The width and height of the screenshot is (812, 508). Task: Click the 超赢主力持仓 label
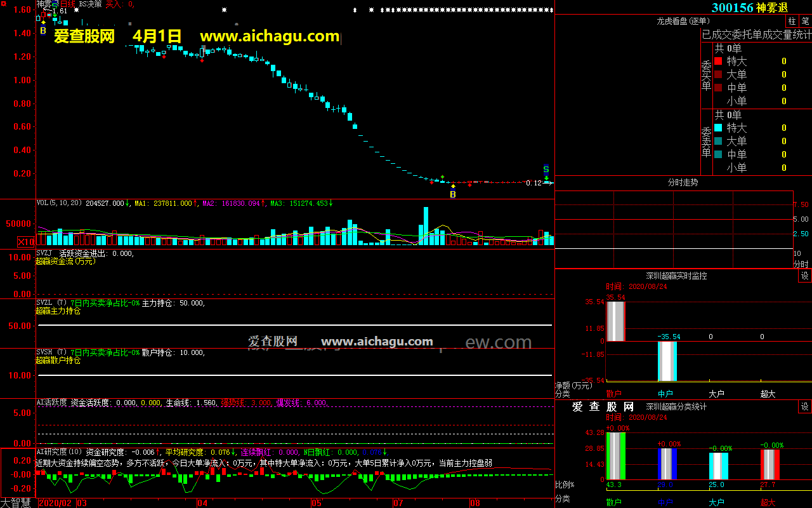(58, 311)
